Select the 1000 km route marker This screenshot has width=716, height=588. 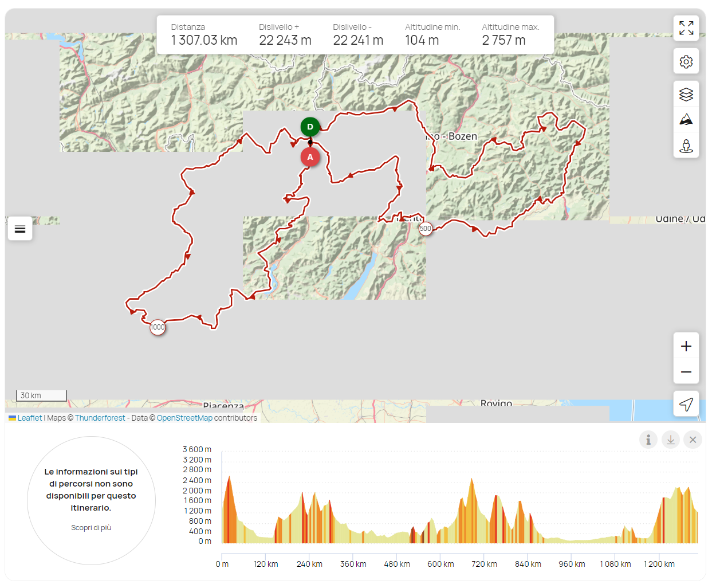(x=158, y=327)
